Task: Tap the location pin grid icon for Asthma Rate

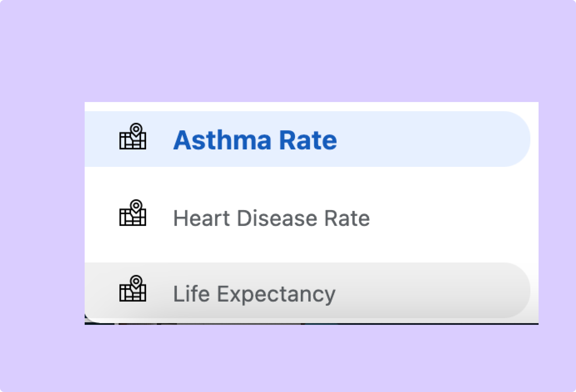Action: coord(133,136)
